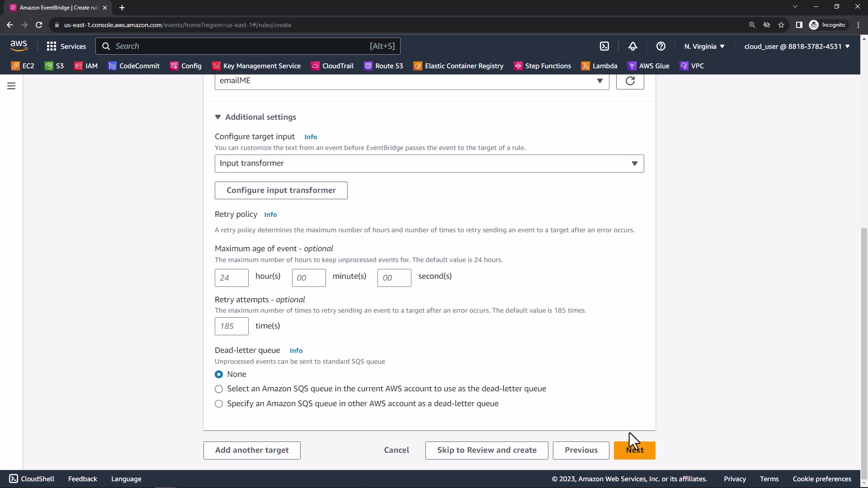Open CloudShell icon in top navigation
Image resolution: width=868 pixels, height=488 pixels.
point(604,46)
